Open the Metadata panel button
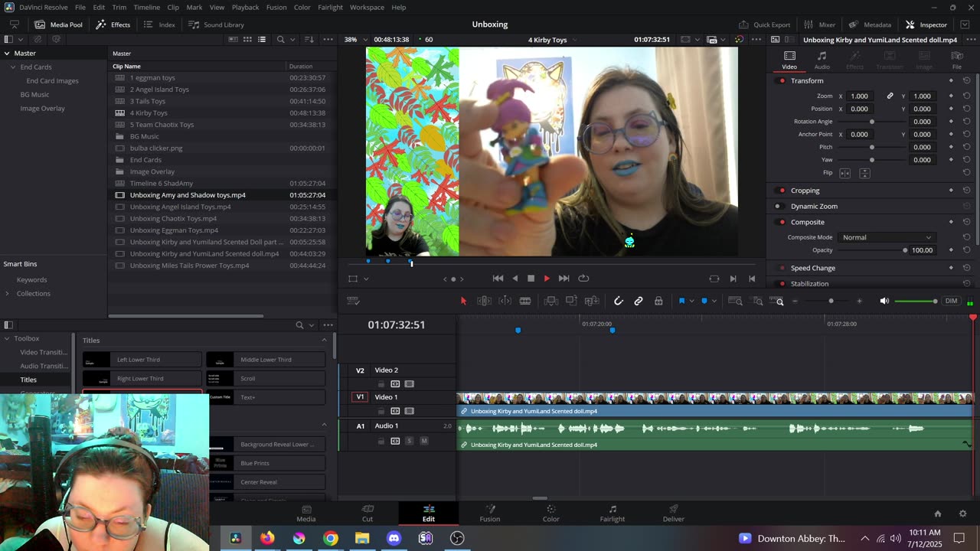Image resolution: width=980 pixels, height=551 pixels. (x=870, y=24)
